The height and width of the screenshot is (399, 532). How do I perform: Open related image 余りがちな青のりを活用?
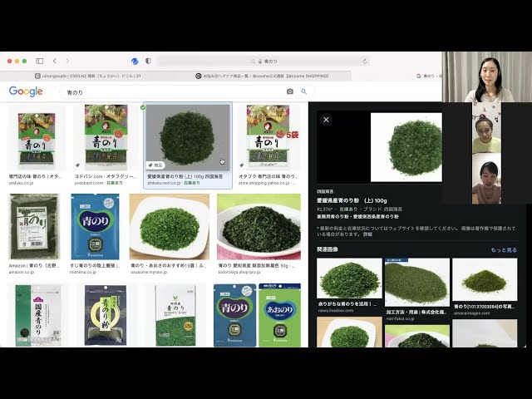349,278
